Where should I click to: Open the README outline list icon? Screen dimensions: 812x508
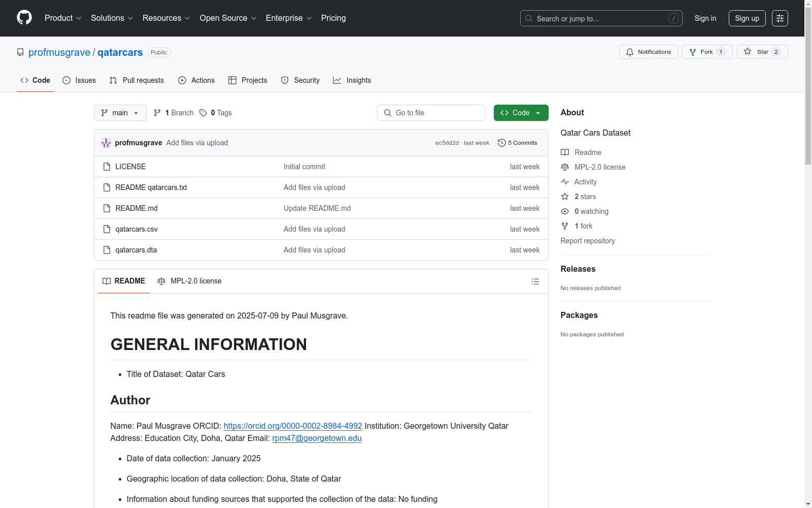tap(535, 281)
